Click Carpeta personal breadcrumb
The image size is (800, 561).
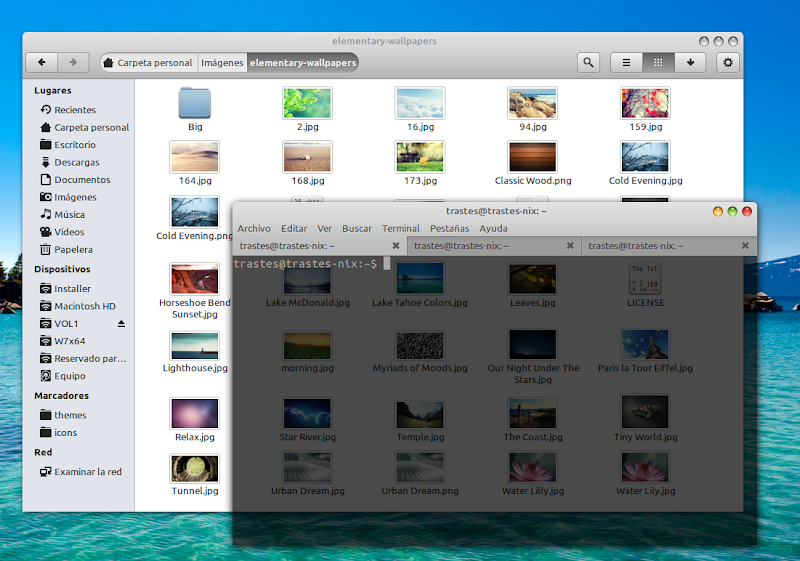pos(148,63)
